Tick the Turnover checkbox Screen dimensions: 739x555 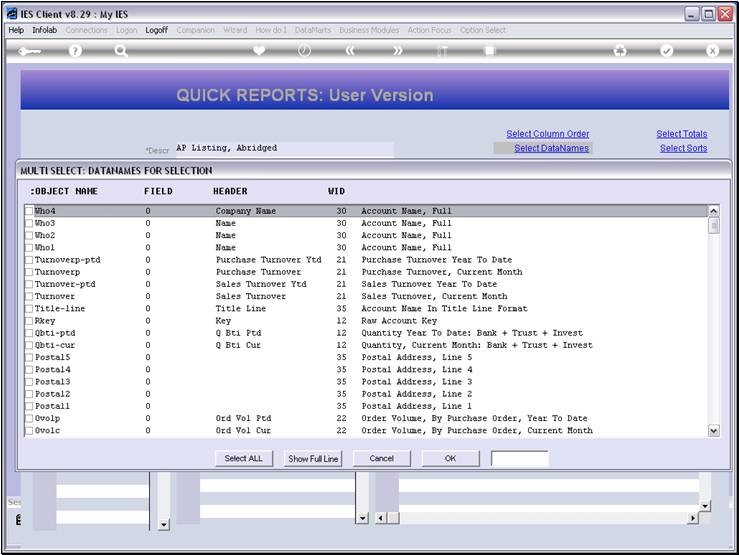point(29,296)
